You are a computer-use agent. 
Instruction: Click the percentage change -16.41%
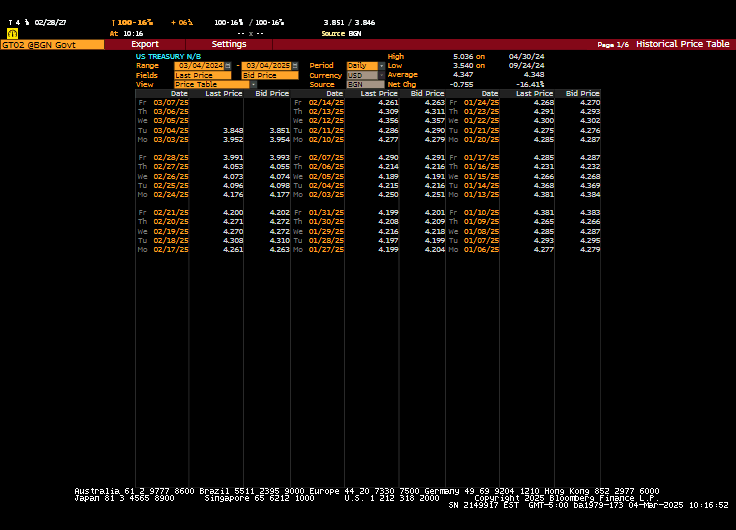[x=530, y=84]
